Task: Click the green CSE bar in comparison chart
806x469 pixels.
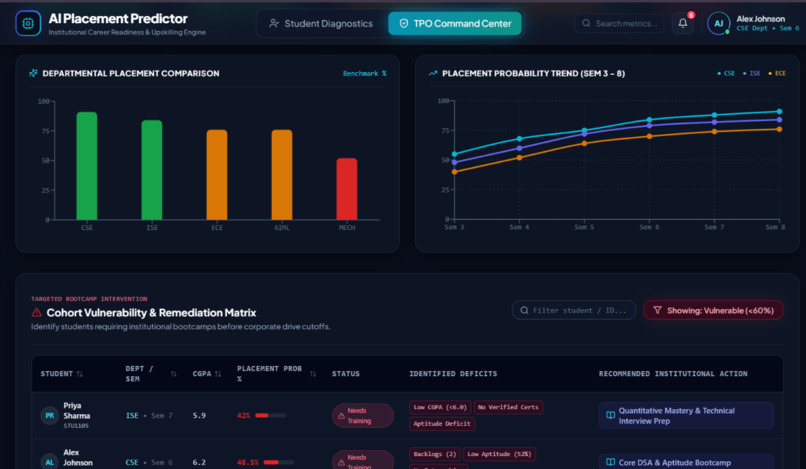Action: [x=87, y=166]
